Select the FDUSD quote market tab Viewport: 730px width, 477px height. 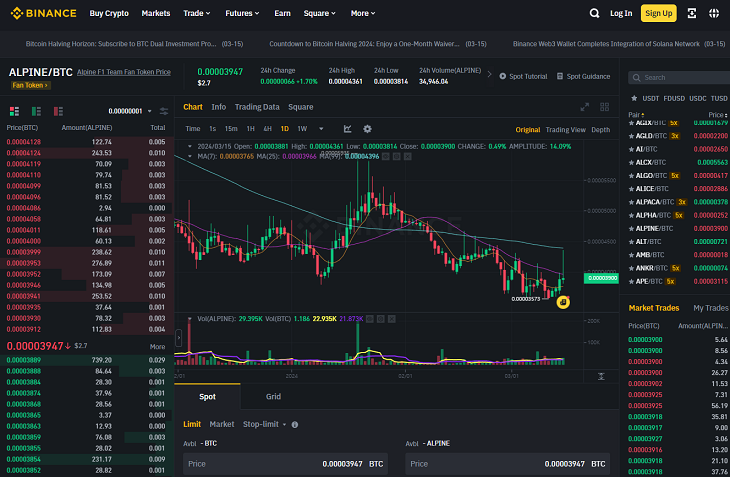(674, 98)
